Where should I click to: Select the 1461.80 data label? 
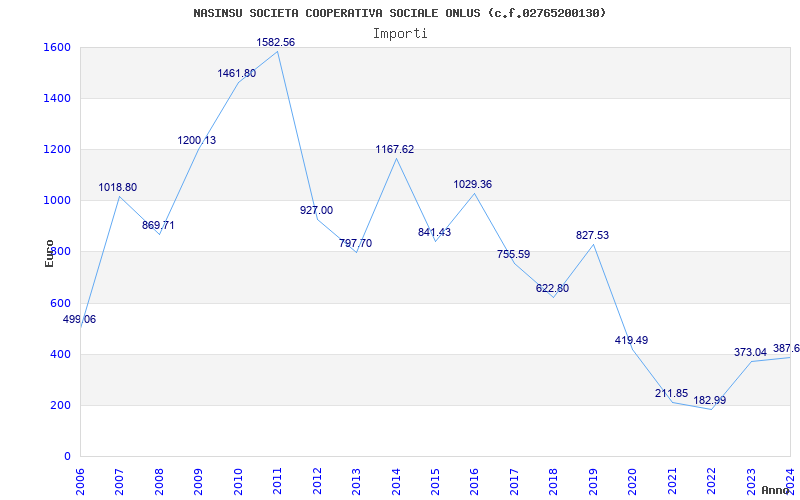tap(237, 73)
